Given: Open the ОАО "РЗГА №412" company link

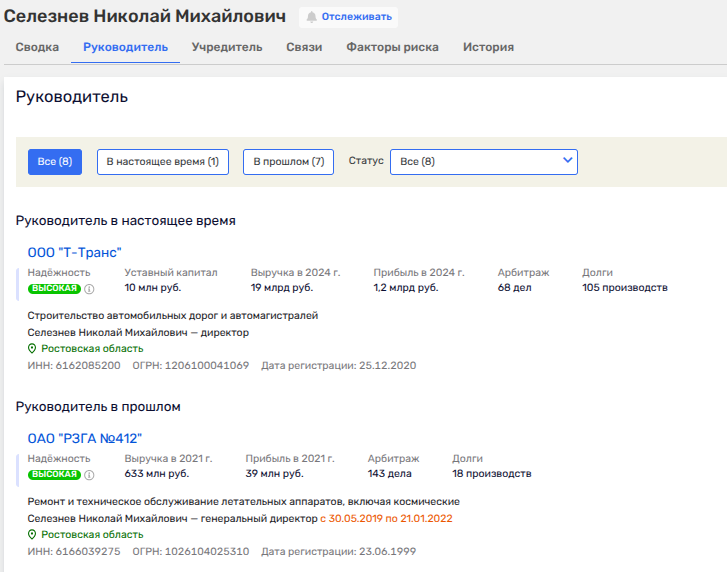Looking at the screenshot, I should tap(85, 438).
